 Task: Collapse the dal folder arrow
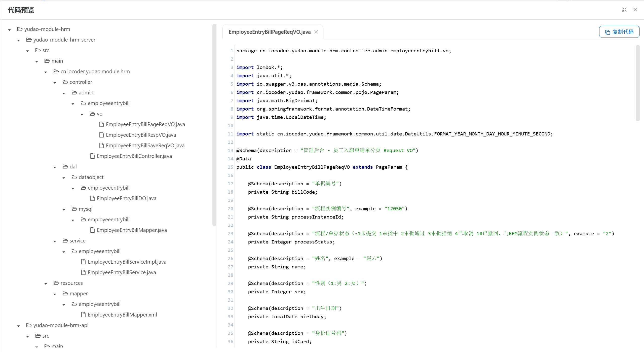(x=55, y=167)
